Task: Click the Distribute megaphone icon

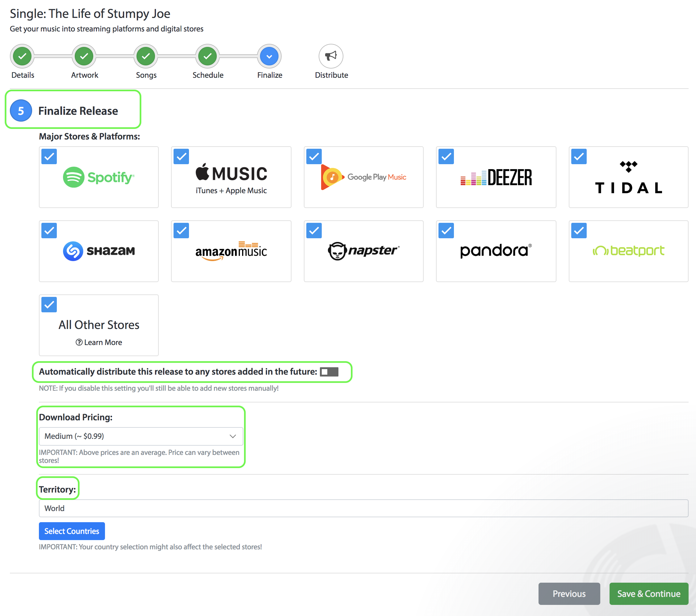Action: coord(331,56)
